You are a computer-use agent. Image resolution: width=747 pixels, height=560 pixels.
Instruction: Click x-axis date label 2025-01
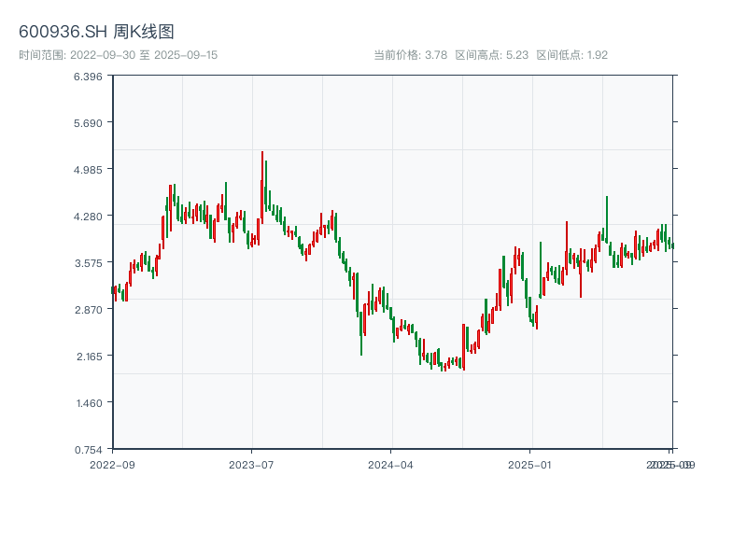tap(529, 465)
